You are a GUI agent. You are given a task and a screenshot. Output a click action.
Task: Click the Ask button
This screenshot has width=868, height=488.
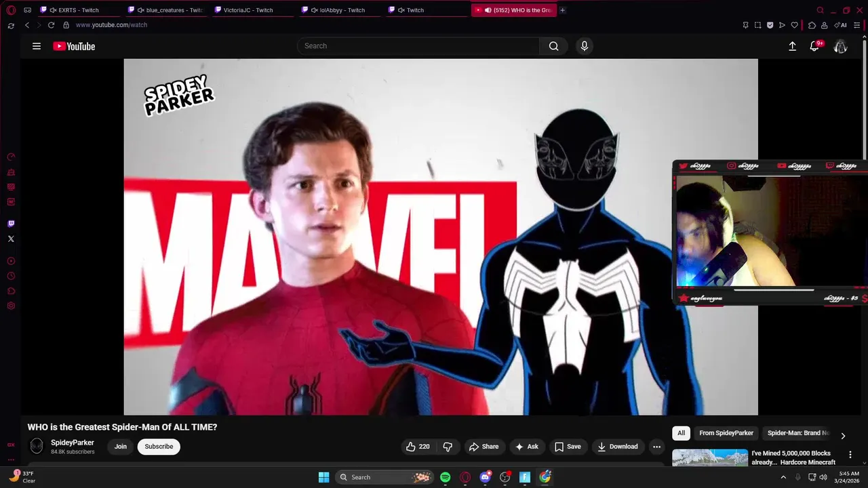point(527,447)
